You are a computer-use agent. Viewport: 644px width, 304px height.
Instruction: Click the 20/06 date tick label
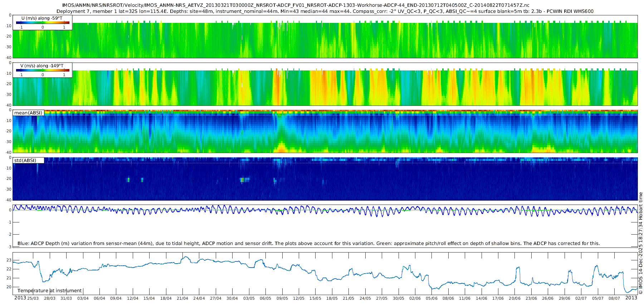click(x=514, y=298)
